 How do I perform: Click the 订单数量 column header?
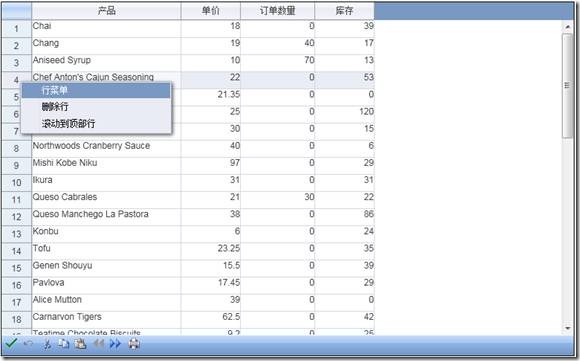[277, 11]
